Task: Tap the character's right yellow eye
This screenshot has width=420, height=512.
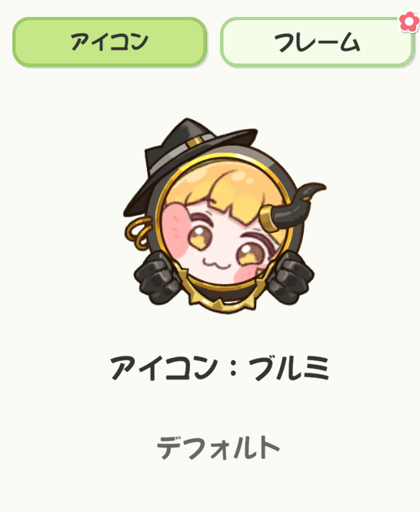Action: click(250, 254)
